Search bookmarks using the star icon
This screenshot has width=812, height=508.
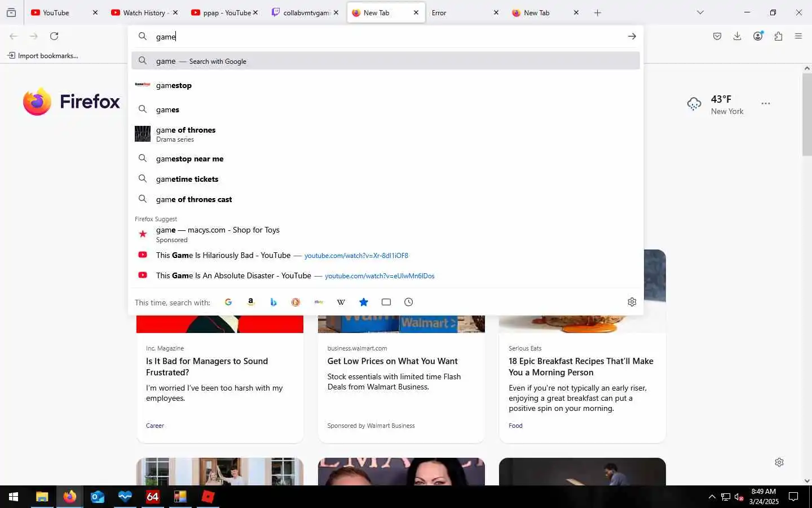(x=364, y=302)
